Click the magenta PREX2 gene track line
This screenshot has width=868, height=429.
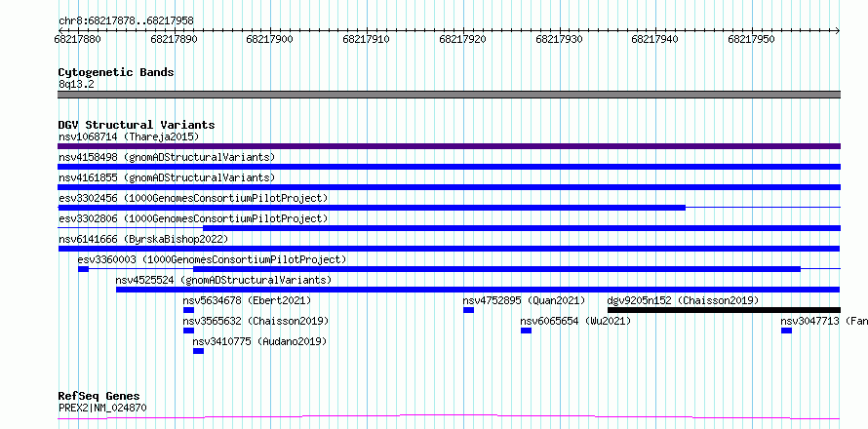click(449, 417)
